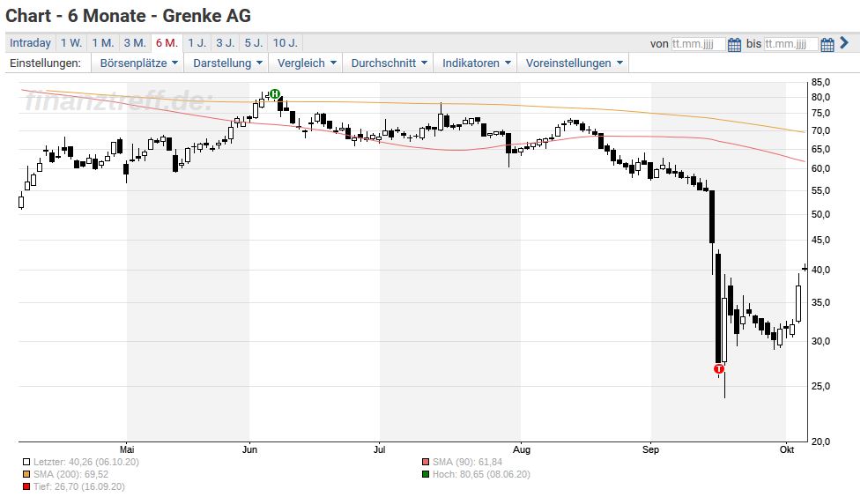Open the 'bis' date calendar icon
This screenshot has height=497, width=868.
pyautogui.click(x=827, y=44)
